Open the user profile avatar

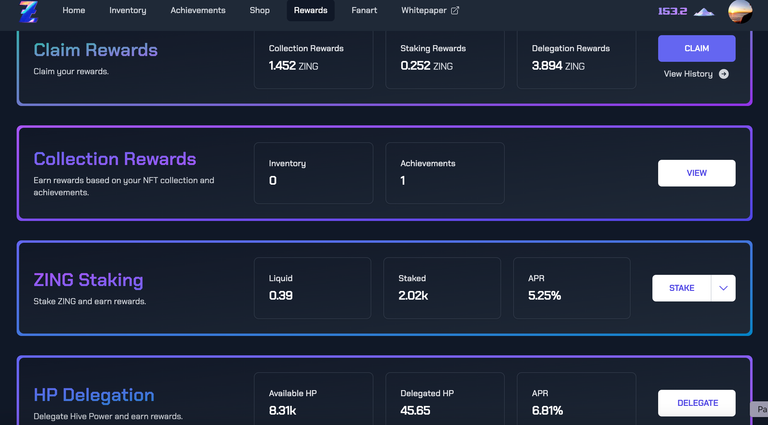pyautogui.click(x=740, y=11)
